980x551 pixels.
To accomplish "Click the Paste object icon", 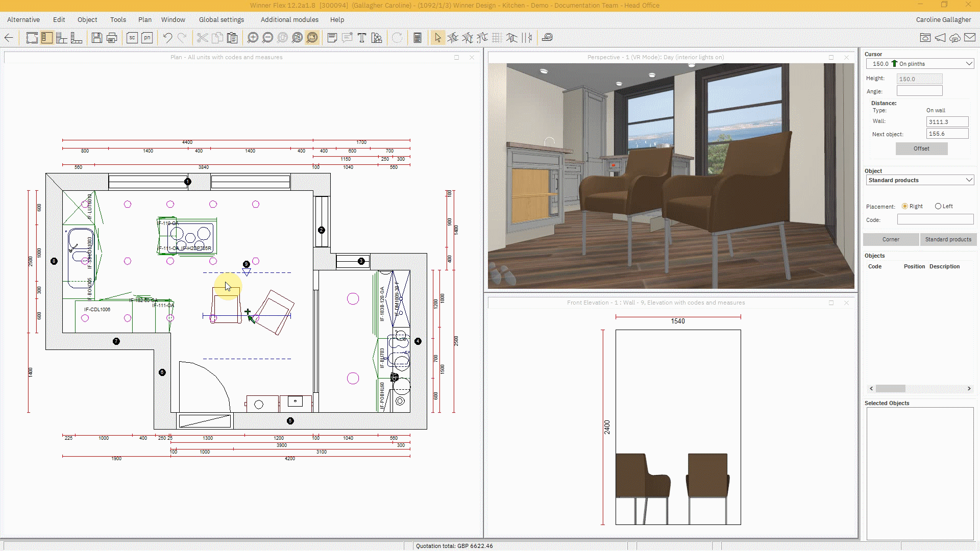I will [232, 38].
